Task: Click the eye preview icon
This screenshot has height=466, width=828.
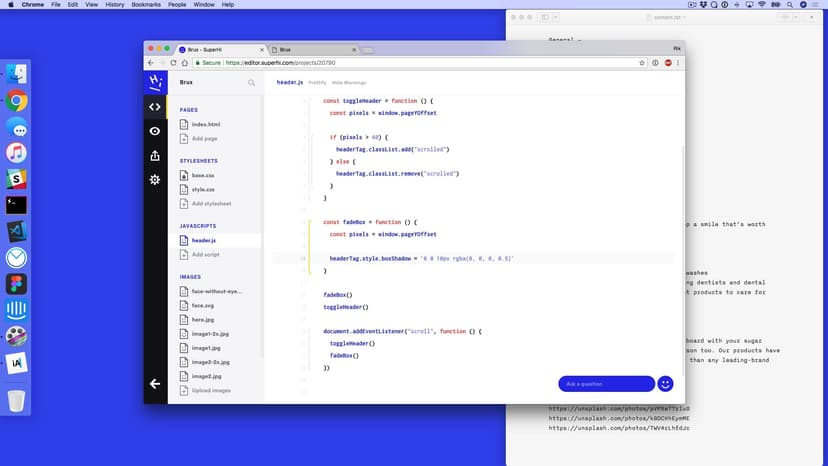Action: point(155,131)
